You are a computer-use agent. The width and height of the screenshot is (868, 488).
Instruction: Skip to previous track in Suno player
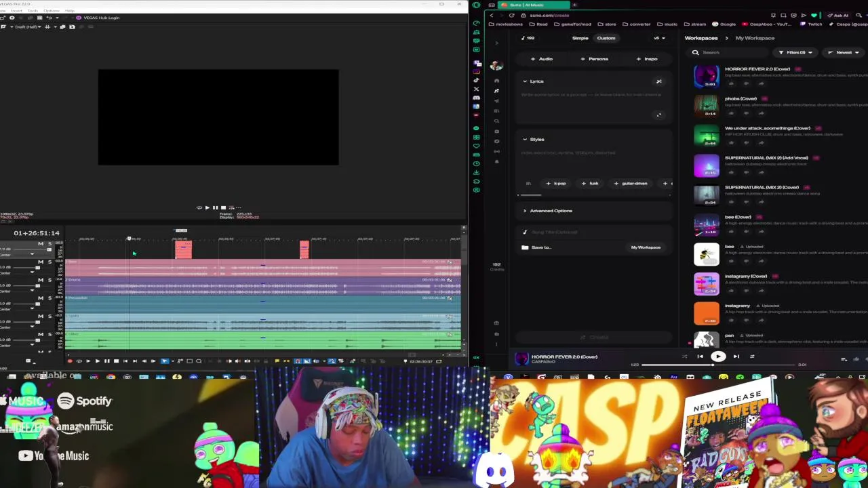coord(701,357)
